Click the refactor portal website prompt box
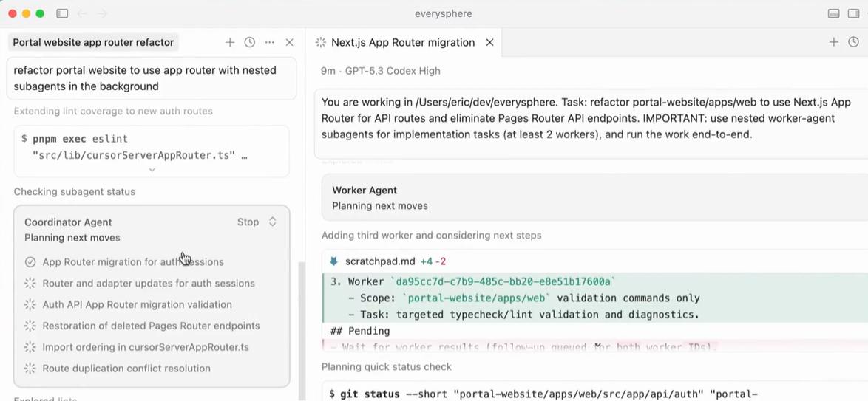Viewport: 868px width, 401px height. coord(151,78)
